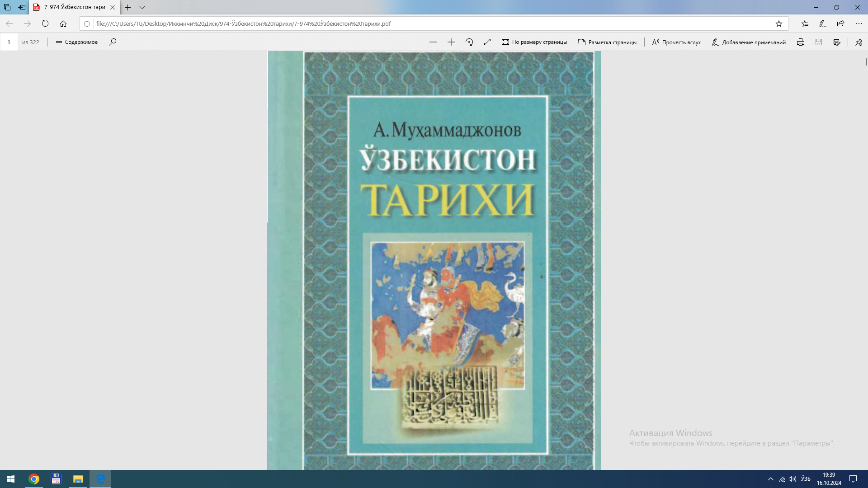Switch the ЎЗБ input language

tap(806, 479)
